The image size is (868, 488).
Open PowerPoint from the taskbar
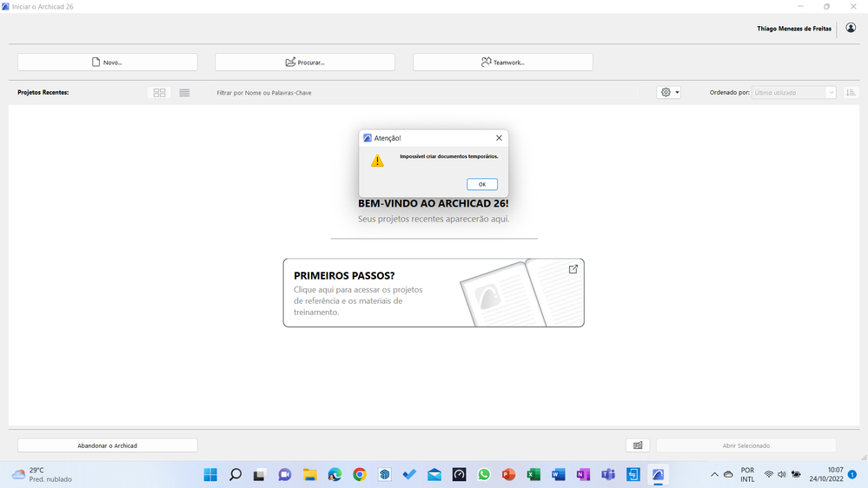(x=508, y=475)
